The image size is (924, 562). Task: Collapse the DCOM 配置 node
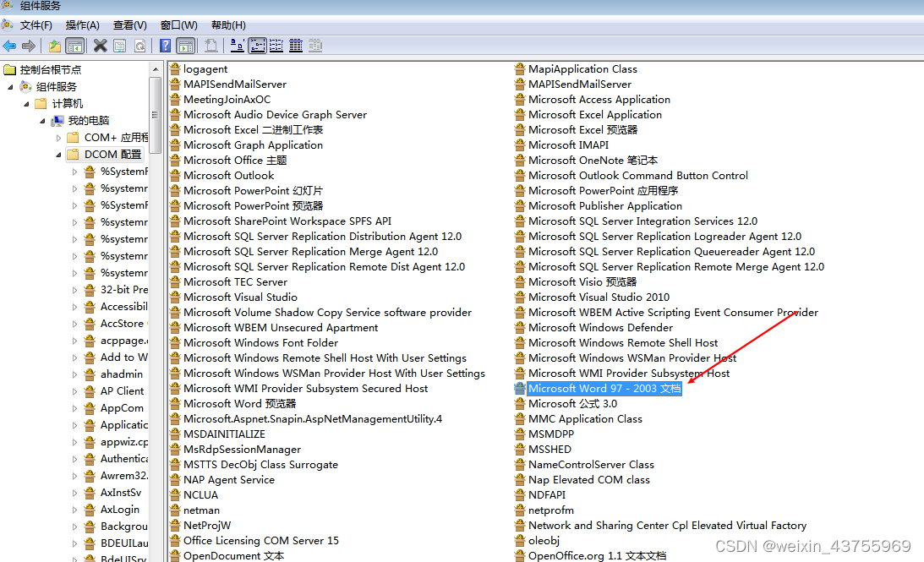[x=58, y=155]
